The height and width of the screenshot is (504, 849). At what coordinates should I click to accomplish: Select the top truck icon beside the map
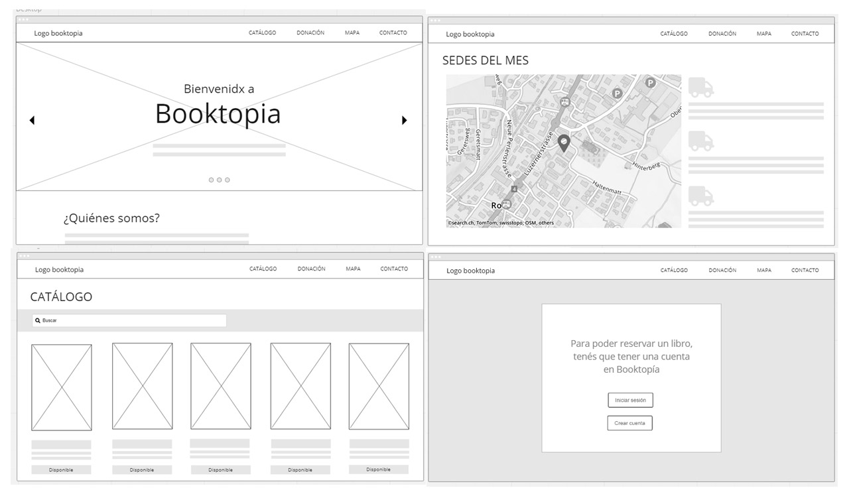pyautogui.click(x=700, y=88)
